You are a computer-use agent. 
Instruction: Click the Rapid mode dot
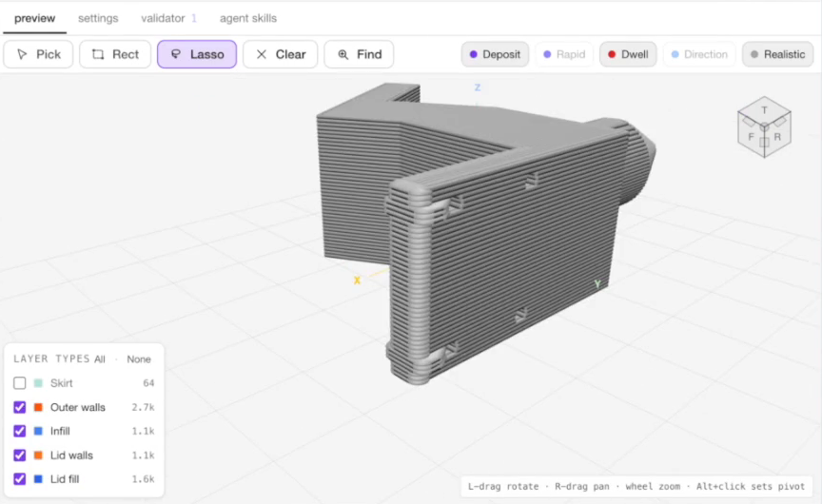click(547, 54)
